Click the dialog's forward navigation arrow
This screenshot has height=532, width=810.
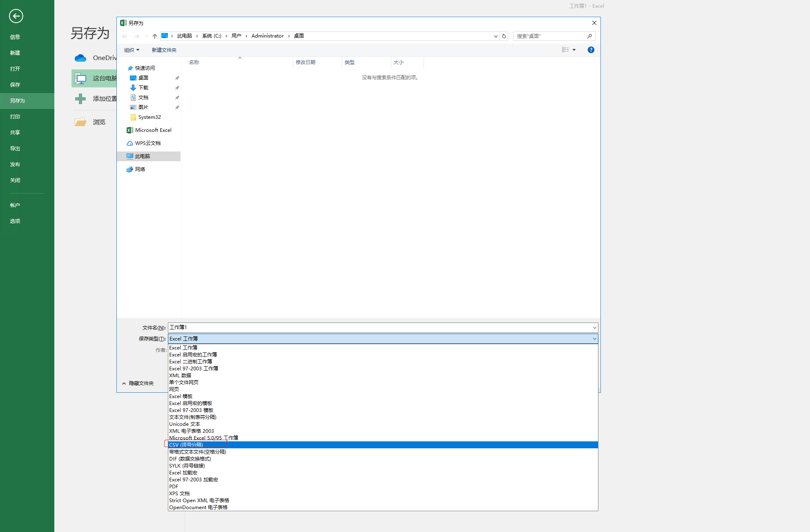[x=137, y=36]
